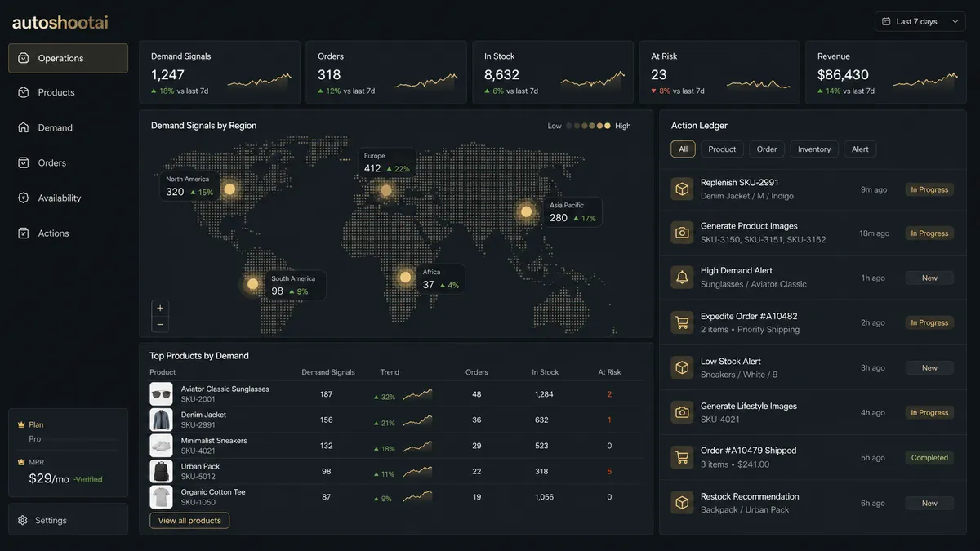Click the Orders bag icon in sidebar
Image resolution: width=980 pixels, height=551 pixels.
(x=24, y=162)
